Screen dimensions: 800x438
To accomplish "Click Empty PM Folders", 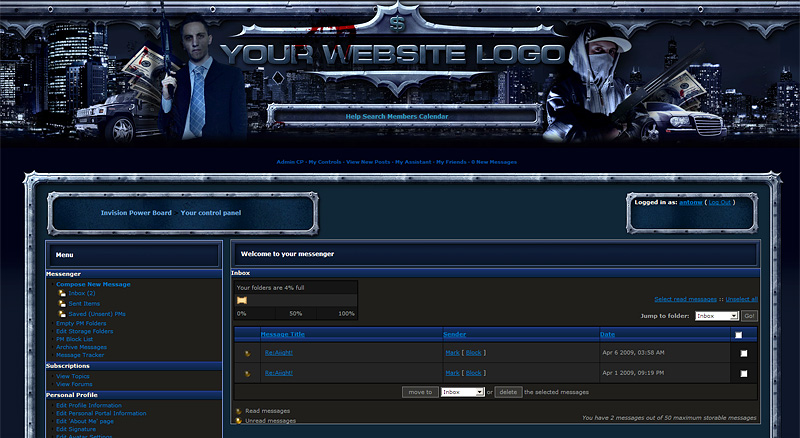I will 81,323.
